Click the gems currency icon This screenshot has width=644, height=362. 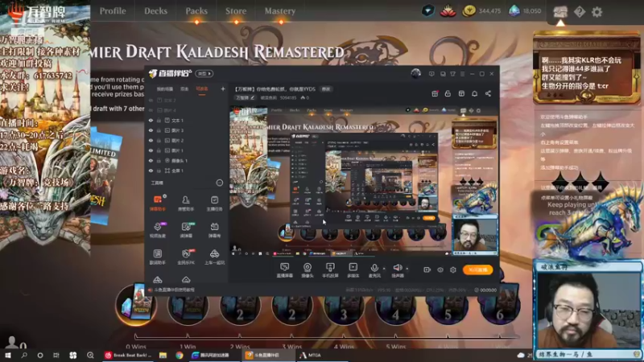click(x=514, y=11)
